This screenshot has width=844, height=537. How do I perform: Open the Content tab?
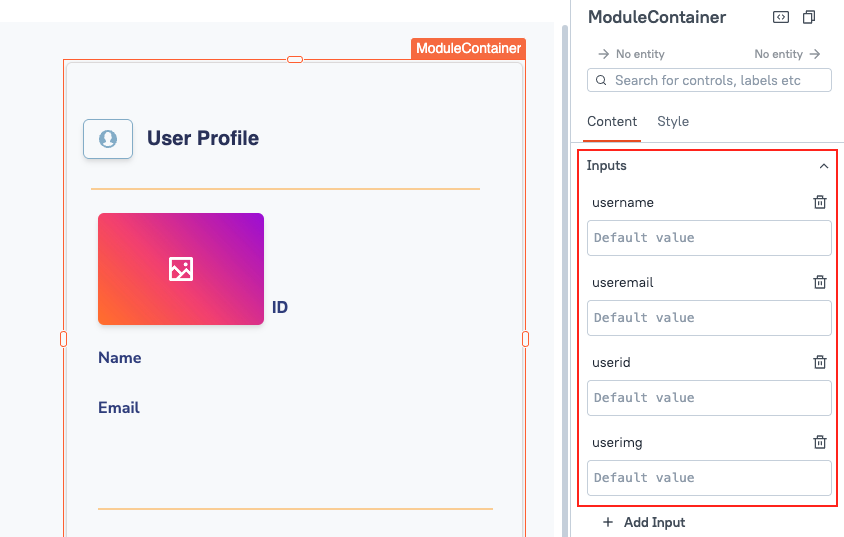pos(612,121)
